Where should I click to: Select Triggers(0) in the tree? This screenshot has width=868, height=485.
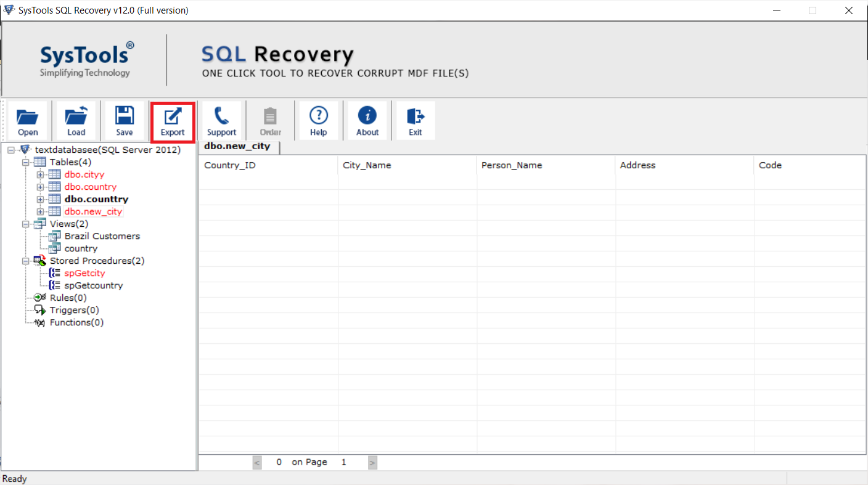pos(75,310)
